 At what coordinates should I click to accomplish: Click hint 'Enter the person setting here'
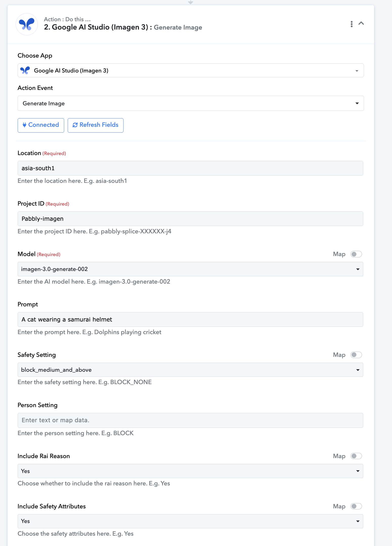(59, 433)
